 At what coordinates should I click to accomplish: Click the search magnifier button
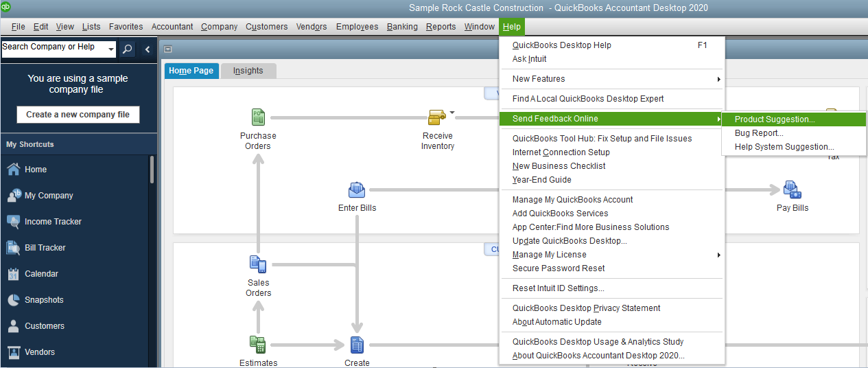click(128, 49)
